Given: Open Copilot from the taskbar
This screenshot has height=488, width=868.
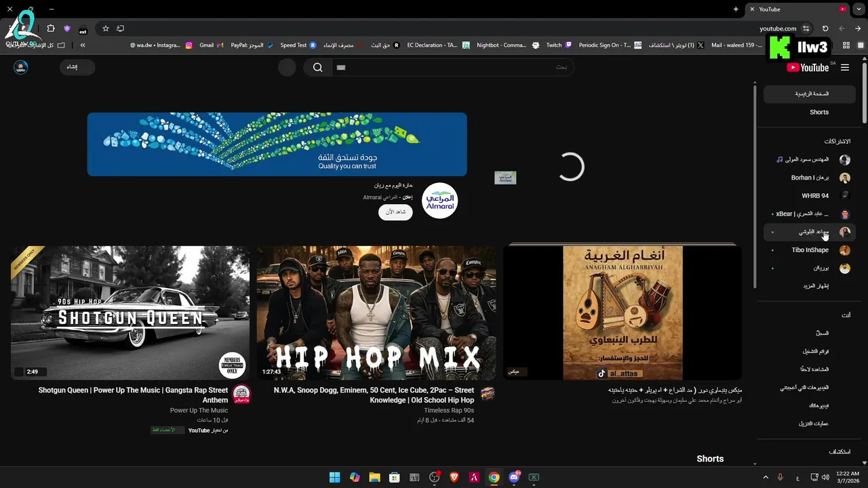Looking at the screenshot, I should [355, 477].
